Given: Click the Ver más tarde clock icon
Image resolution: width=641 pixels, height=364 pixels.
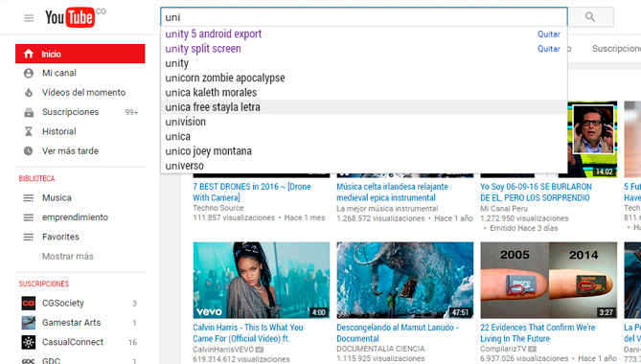Looking at the screenshot, I should click(28, 151).
